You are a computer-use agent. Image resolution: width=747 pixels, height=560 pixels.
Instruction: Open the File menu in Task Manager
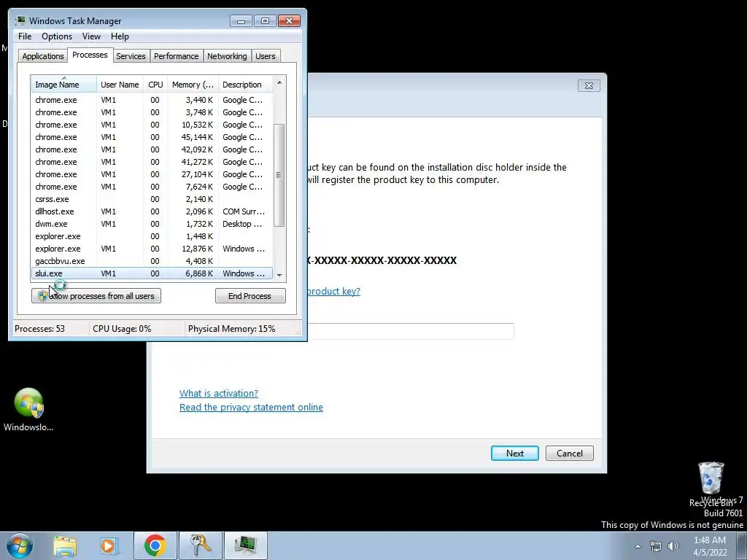click(x=25, y=36)
